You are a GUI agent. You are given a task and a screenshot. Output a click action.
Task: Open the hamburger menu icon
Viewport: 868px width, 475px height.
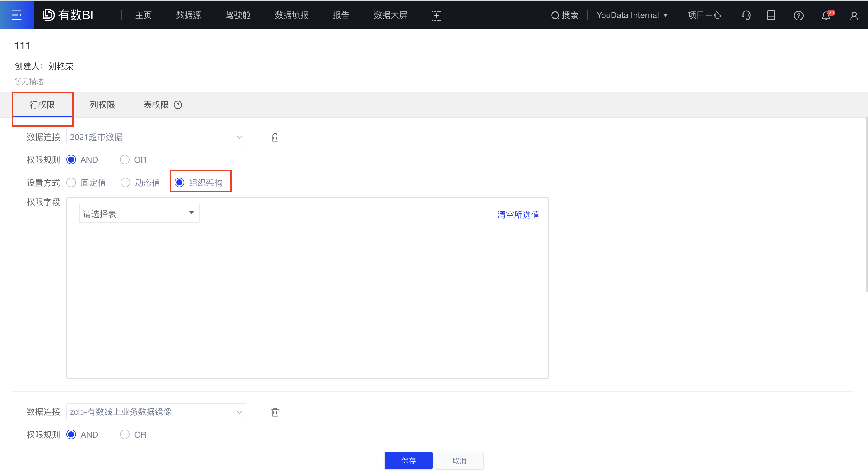(17, 15)
